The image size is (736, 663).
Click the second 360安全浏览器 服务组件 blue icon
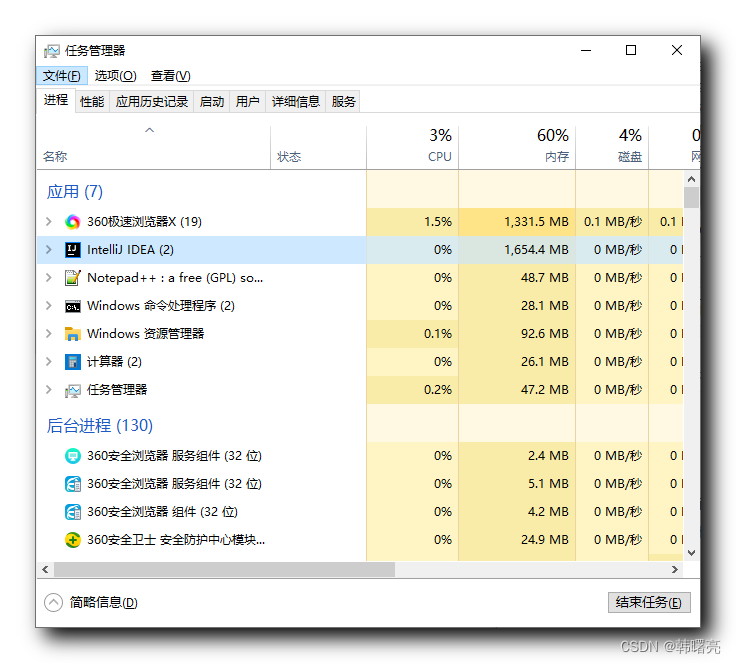pos(72,484)
